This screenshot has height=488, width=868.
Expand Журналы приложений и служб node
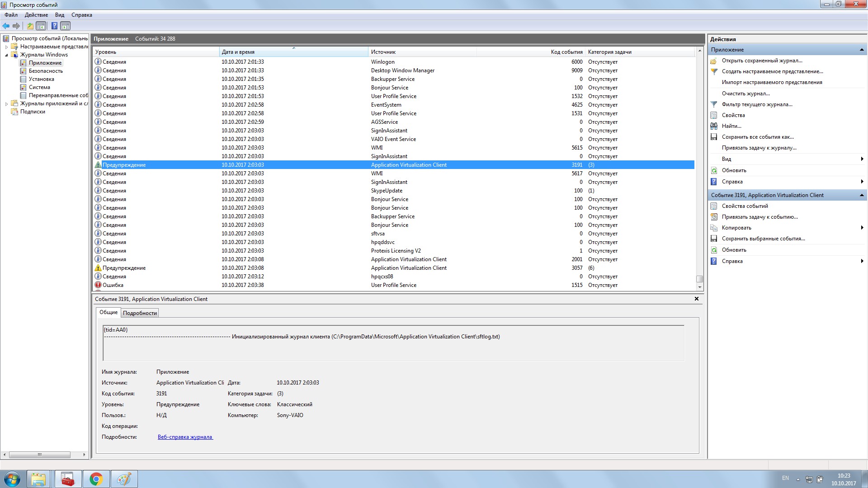[6, 103]
